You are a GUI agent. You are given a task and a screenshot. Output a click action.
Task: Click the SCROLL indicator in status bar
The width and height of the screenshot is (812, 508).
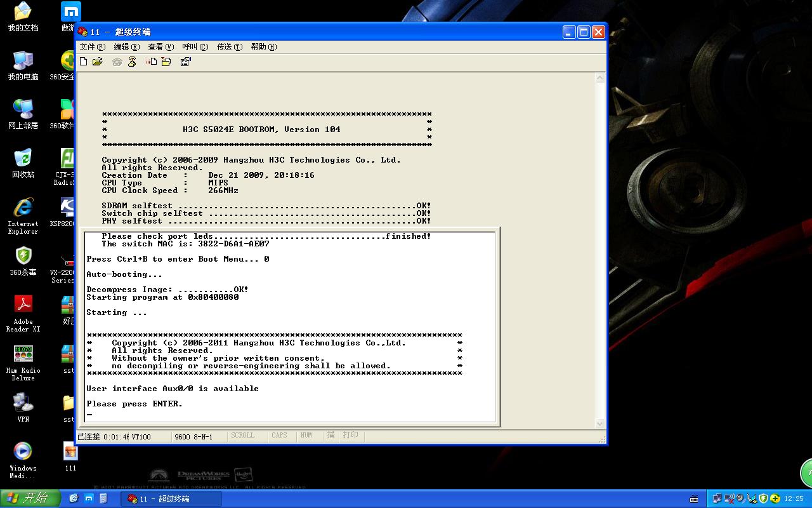tap(242, 436)
